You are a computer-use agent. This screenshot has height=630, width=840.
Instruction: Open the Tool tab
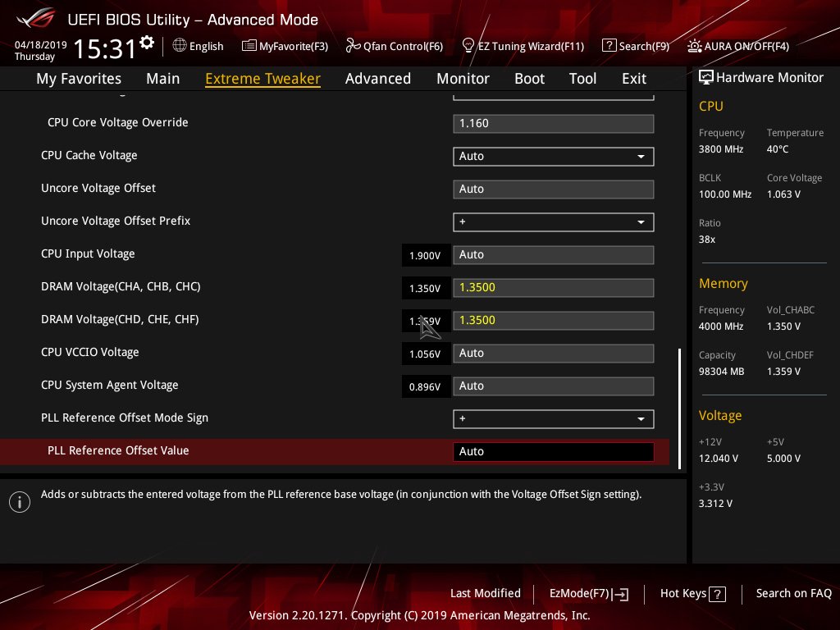coord(583,79)
